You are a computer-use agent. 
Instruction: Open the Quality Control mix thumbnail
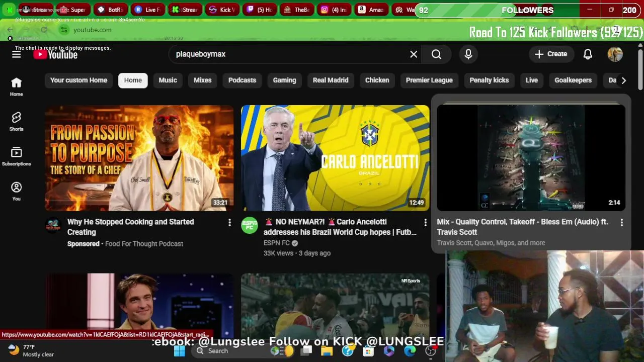click(x=531, y=158)
